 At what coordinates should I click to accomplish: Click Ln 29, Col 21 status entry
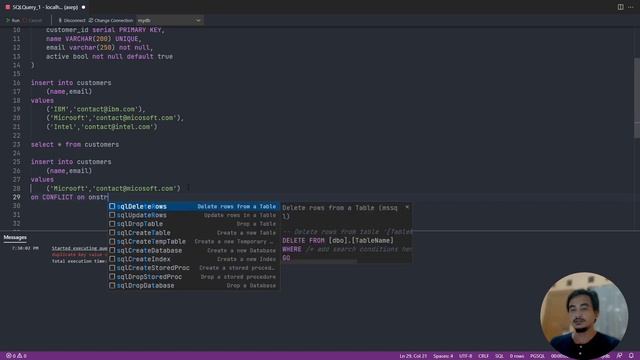click(x=413, y=356)
